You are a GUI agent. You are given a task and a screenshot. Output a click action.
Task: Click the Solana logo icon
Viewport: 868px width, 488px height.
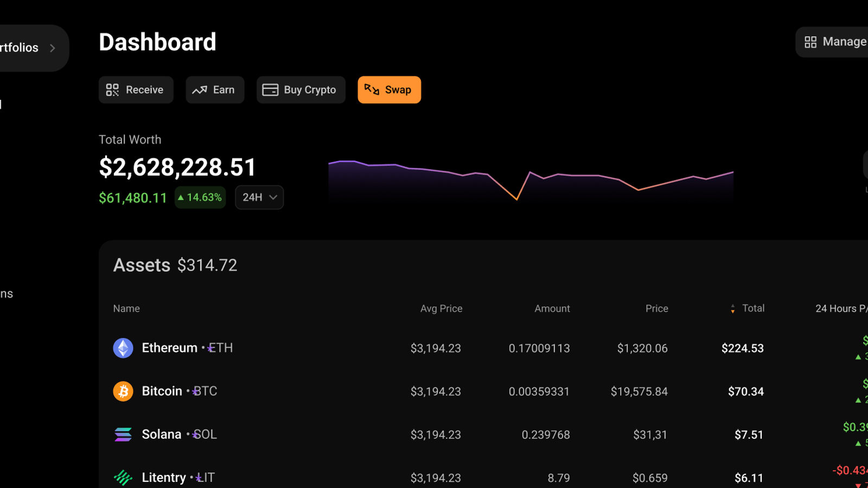[x=123, y=434]
